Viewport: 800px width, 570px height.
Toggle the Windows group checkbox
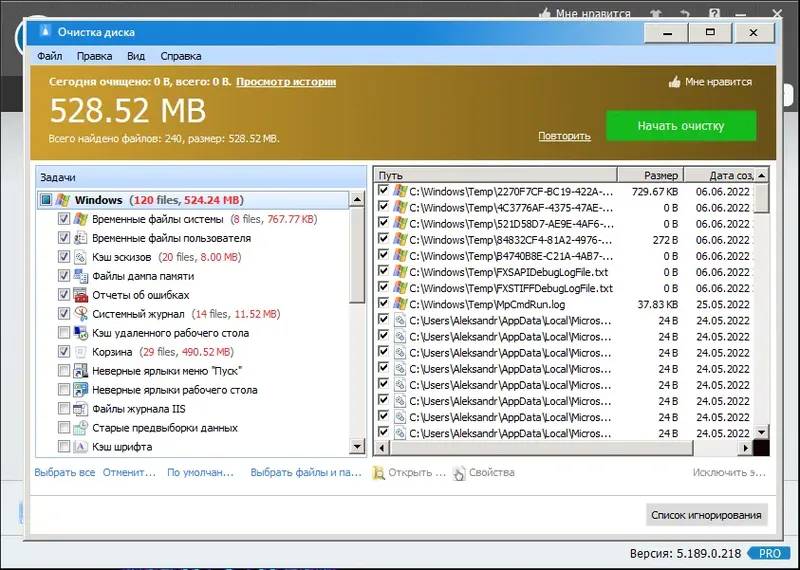point(46,200)
